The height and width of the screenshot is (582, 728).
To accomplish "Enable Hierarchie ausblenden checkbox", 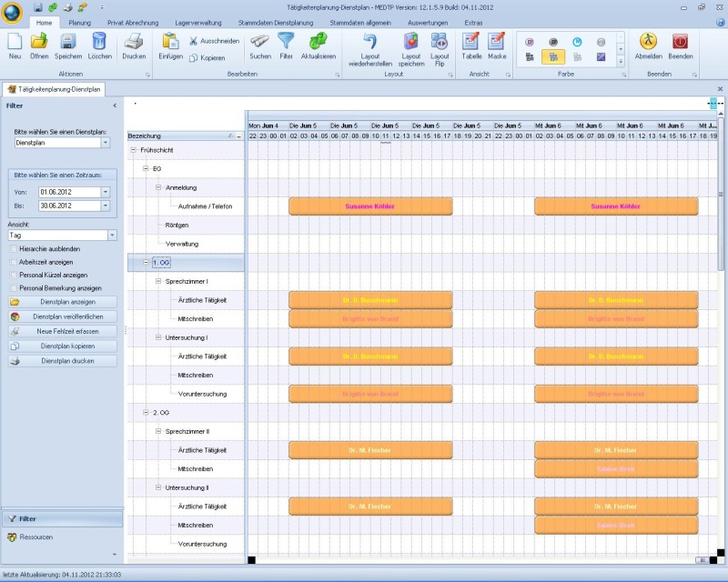I will pyautogui.click(x=13, y=248).
